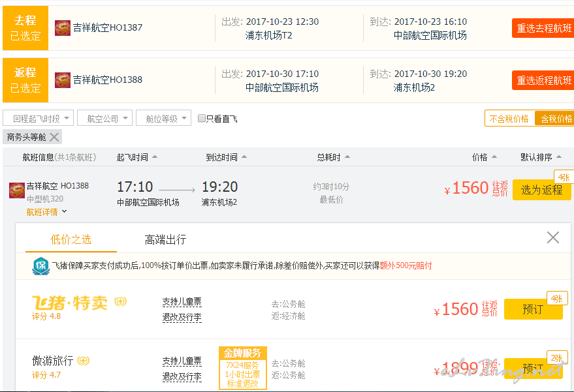Viewport: 574px width, 392px height.
Task: Click gold badge icon next to 飞猪·特卖
Action: [120, 301]
